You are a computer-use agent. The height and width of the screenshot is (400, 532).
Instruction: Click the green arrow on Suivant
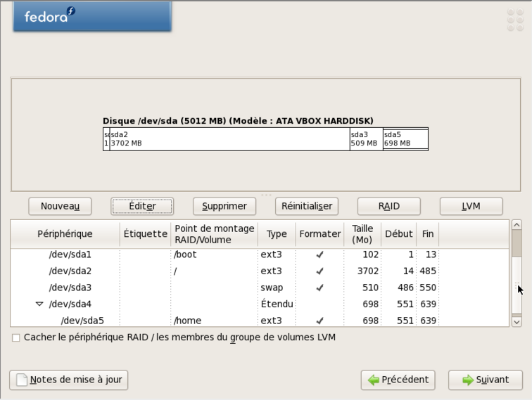tap(468, 380)
